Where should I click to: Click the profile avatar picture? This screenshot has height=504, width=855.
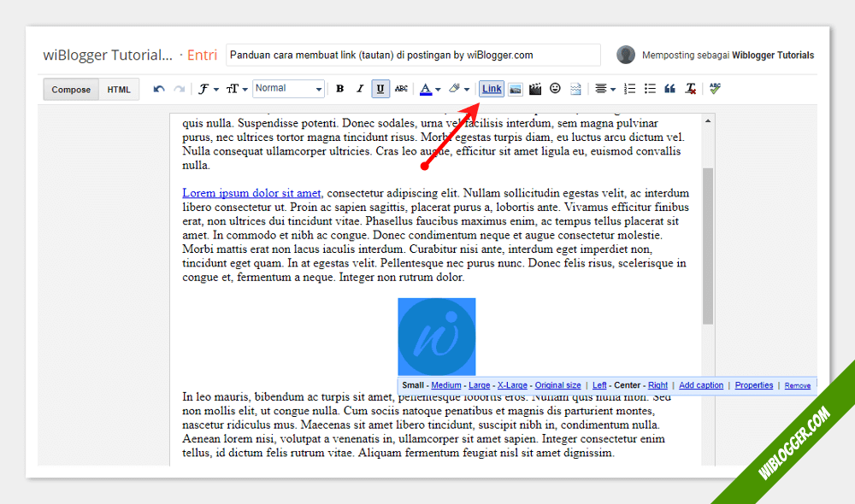tap(626, 55)
